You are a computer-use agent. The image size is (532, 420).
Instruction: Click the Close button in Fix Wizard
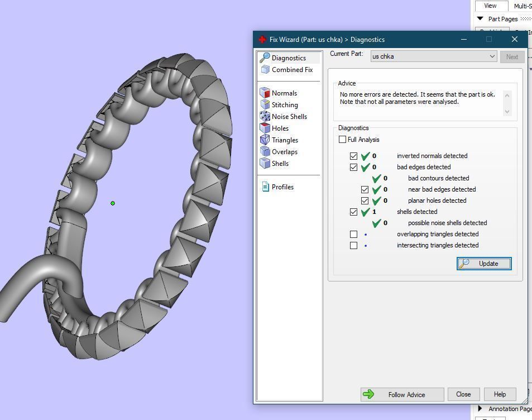[463, 394]
